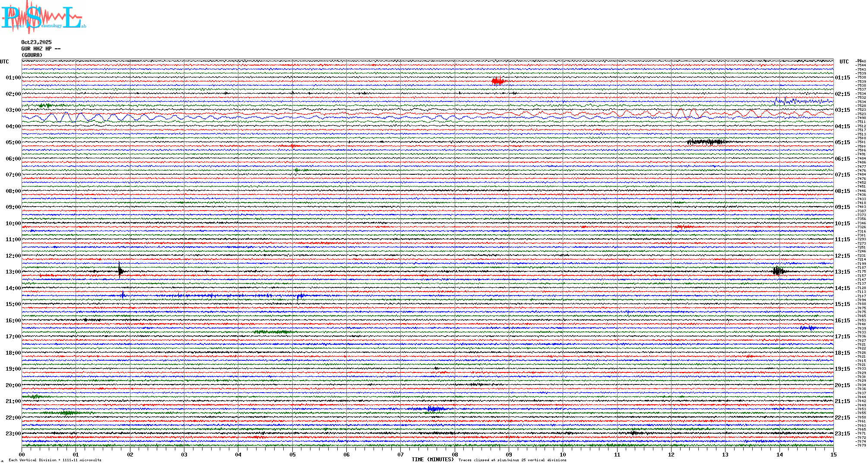Viewport: 868px width, 466px height.
Task: Click the GUR HHZ HP station text
Action: 41,49
